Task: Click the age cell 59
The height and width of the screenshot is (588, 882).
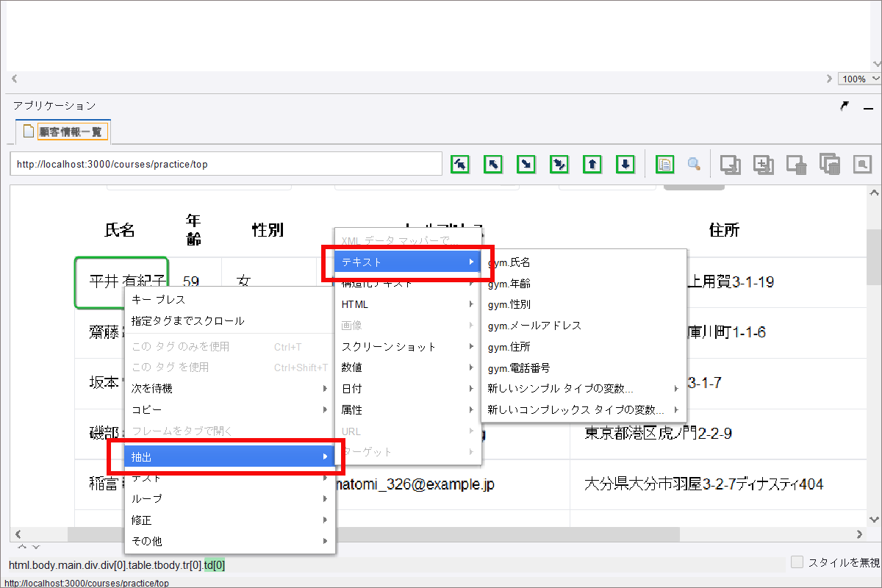Action: [191, 282]
